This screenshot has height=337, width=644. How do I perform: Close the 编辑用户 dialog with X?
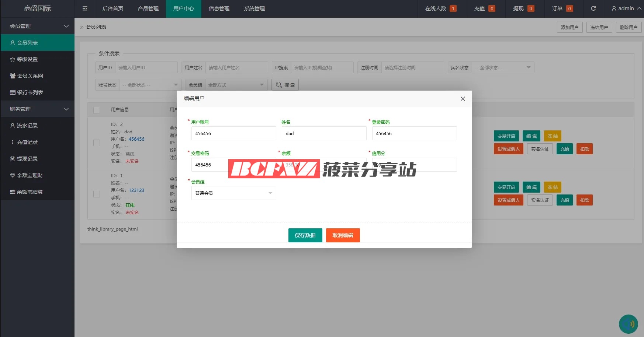pyautogui.click(x=463, y=99)
